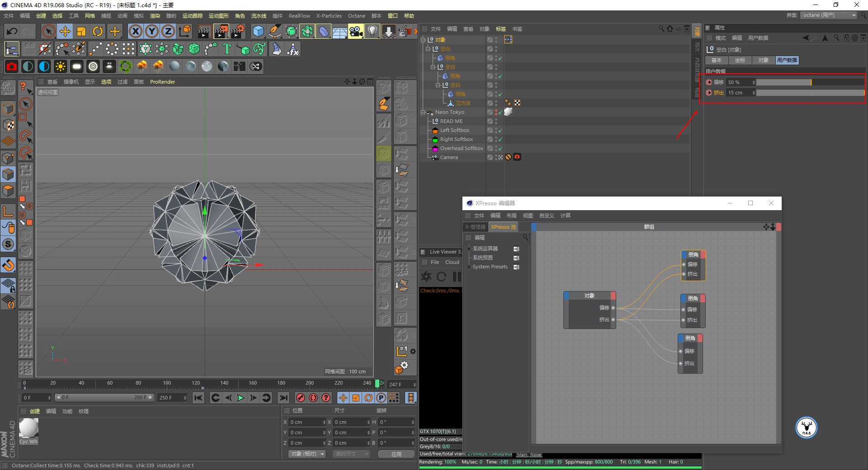Click the XPresso tag on 对象 object

(508, 39)
